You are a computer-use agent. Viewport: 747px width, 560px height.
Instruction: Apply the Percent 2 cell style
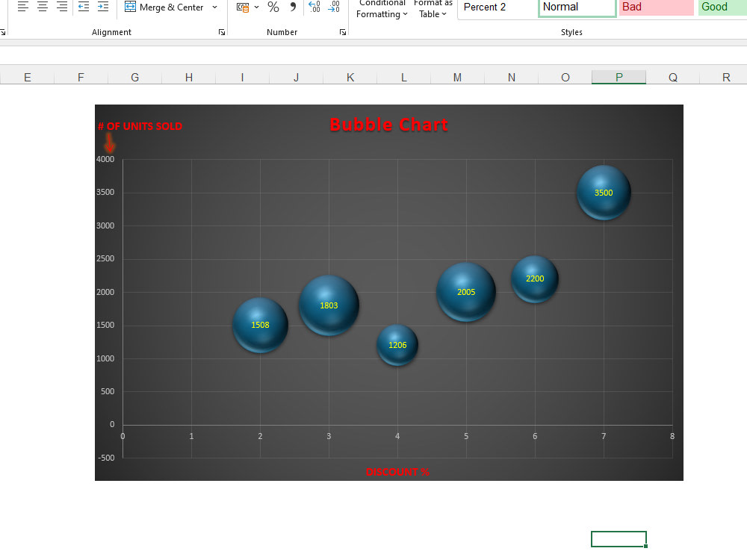[x=498, y=7]
